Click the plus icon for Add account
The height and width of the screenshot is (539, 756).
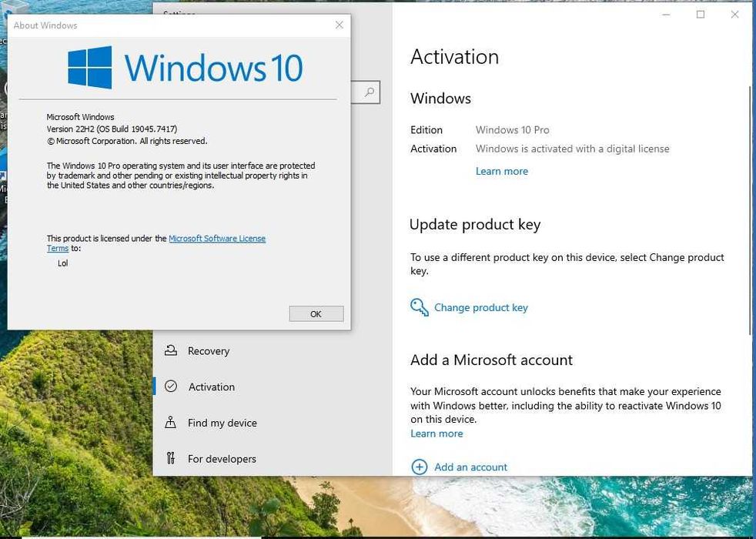[x=419, y=467]
